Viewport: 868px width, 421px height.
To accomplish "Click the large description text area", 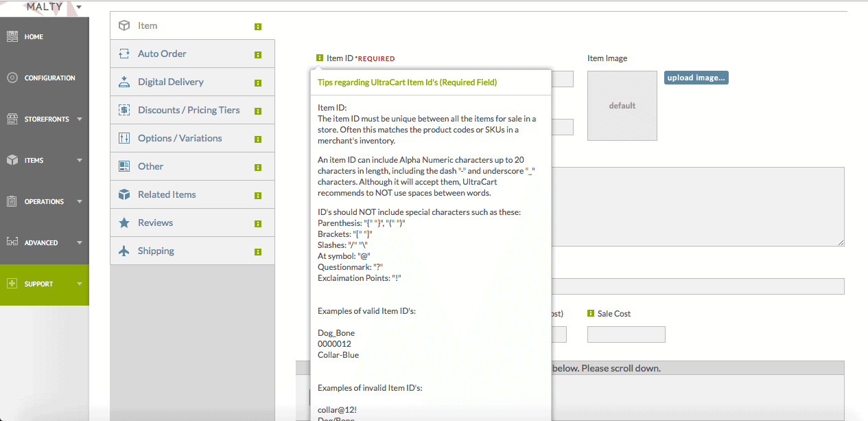I will point(698,207).
